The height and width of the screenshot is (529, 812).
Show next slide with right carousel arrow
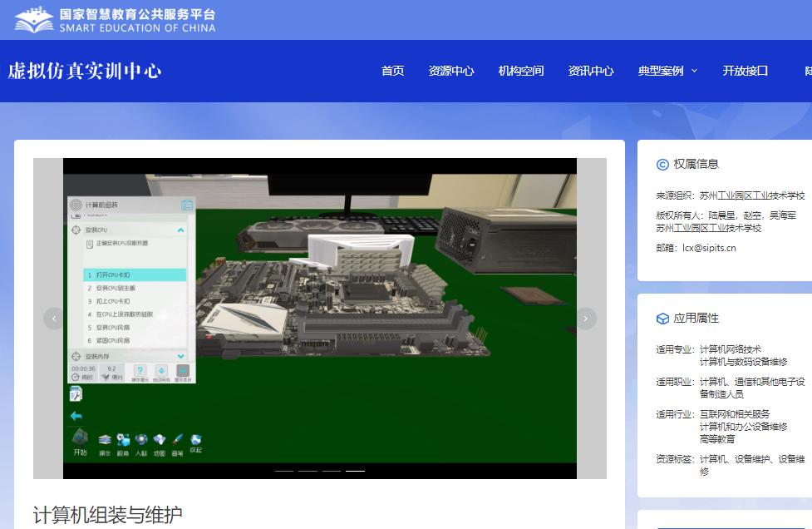[586, 319]
